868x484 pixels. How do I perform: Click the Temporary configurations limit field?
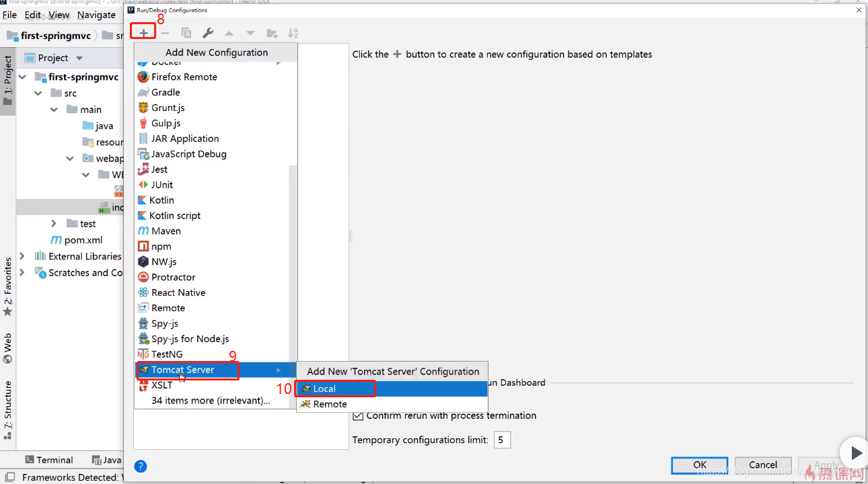502,440
